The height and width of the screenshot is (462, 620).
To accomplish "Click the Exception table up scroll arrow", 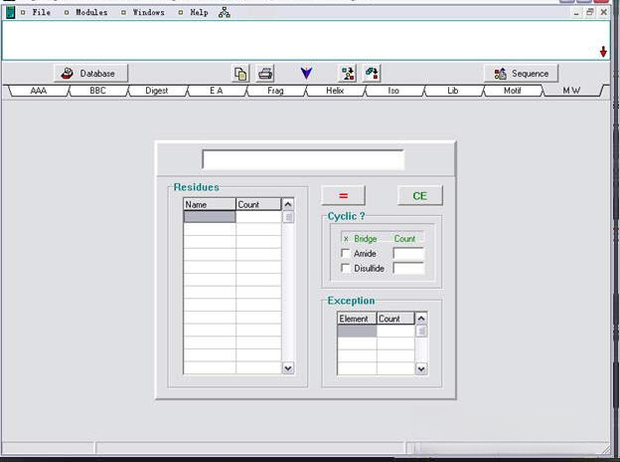I will pos(422,318).
